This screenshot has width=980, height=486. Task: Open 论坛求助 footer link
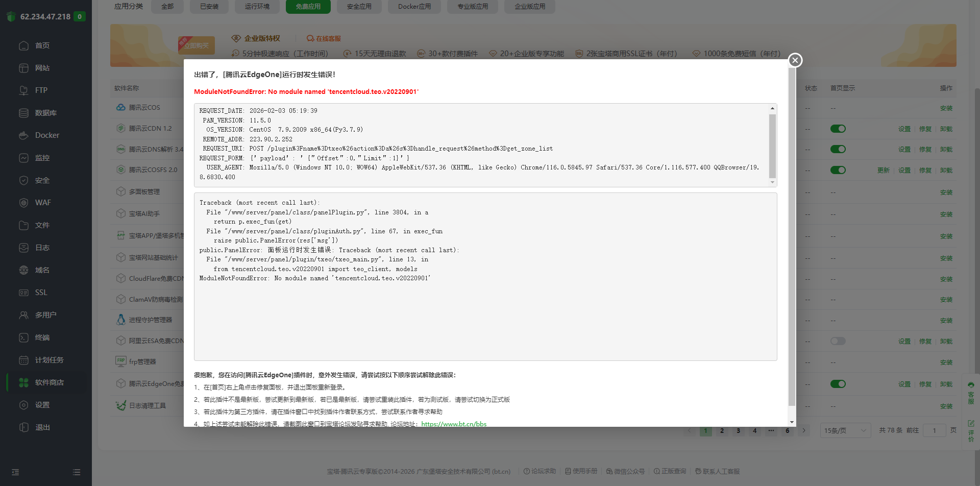click(x=540, y=471)
